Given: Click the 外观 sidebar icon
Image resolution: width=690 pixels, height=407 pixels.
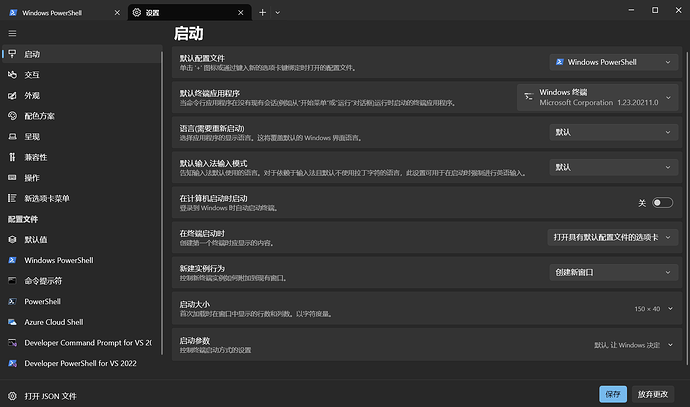Looking at the screenshot, I should [x=12, y=95].
